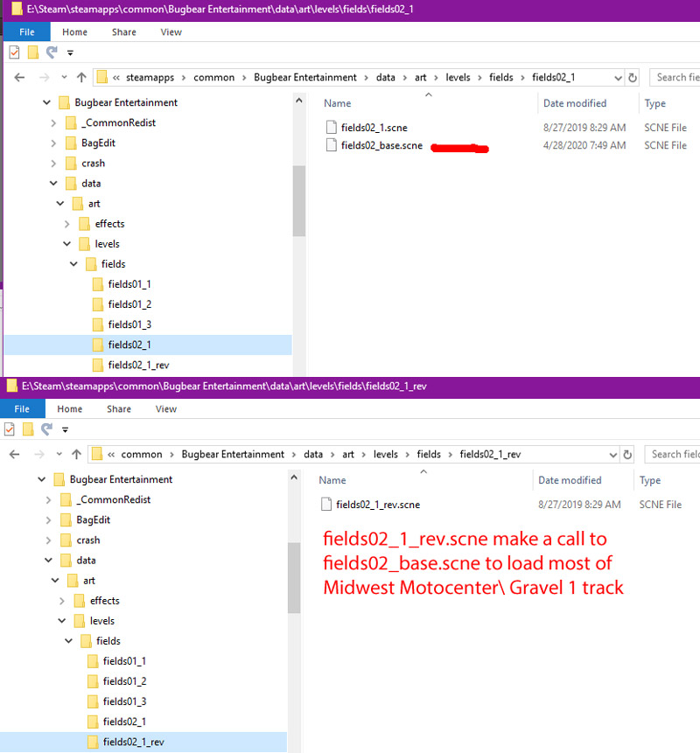Go up one folder level in bottom window
Screen dimensions: 700x753
point(76,454)
